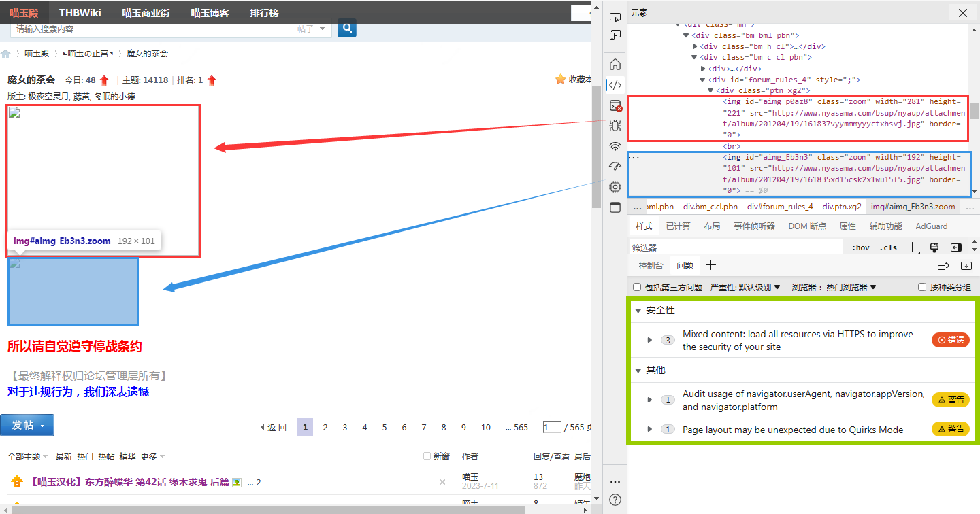Enable the 包括第三方问题 checkbox
This screenshot has width=980, height=514.
coord(637,287)
